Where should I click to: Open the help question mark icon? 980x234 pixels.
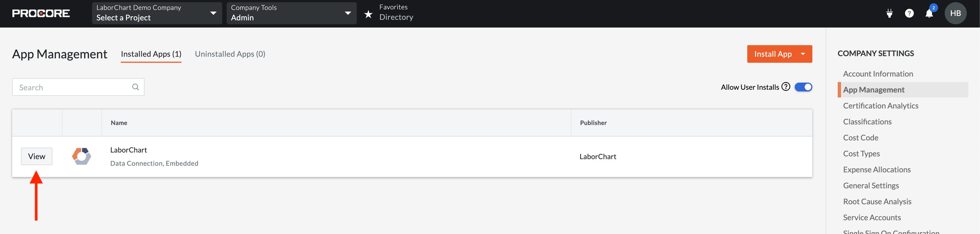point(909,13)
